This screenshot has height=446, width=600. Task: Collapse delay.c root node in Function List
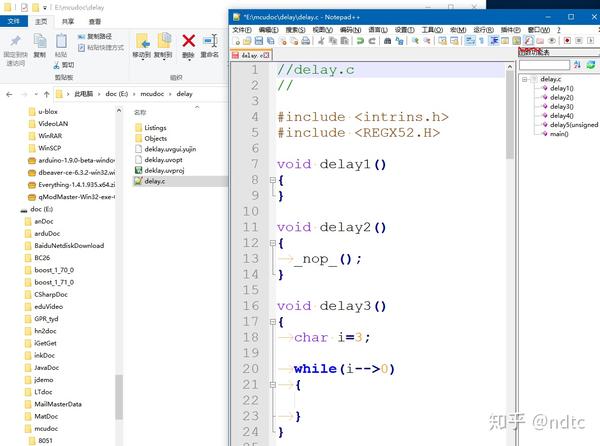[x=524, y=79]
